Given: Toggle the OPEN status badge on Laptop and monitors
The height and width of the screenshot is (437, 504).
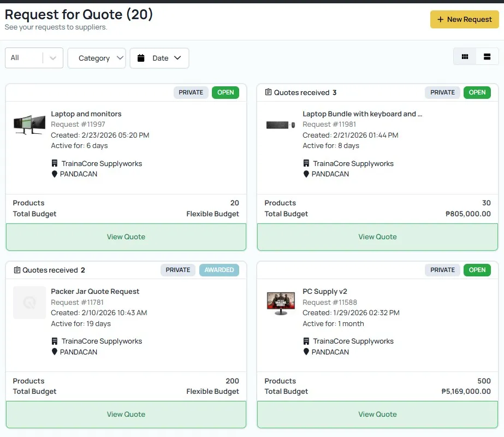Looking at the screenshot, I should coord(226,92).
